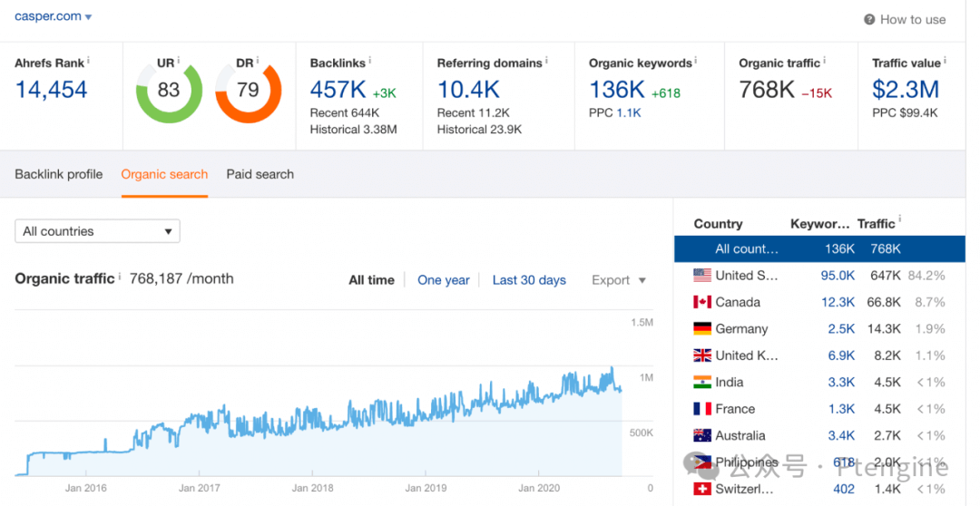Select the All time range
Screen dimensions: 980x506
click(x=371, y=280)
